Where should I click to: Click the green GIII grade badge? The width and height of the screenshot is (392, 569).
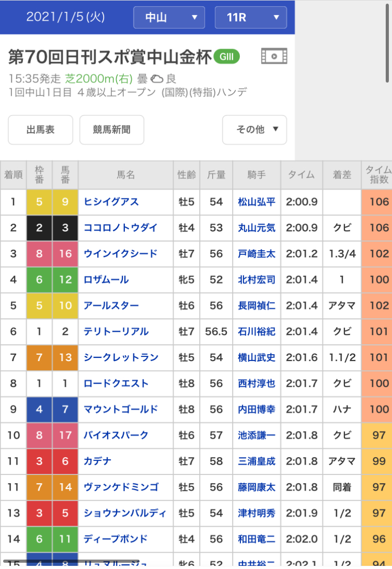click(227, 56)
